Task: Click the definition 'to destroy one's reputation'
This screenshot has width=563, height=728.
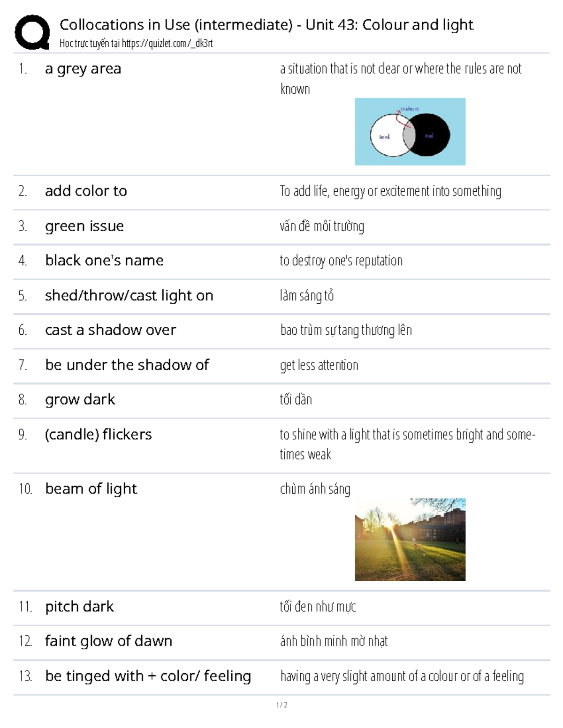Action: click(341, 261)
